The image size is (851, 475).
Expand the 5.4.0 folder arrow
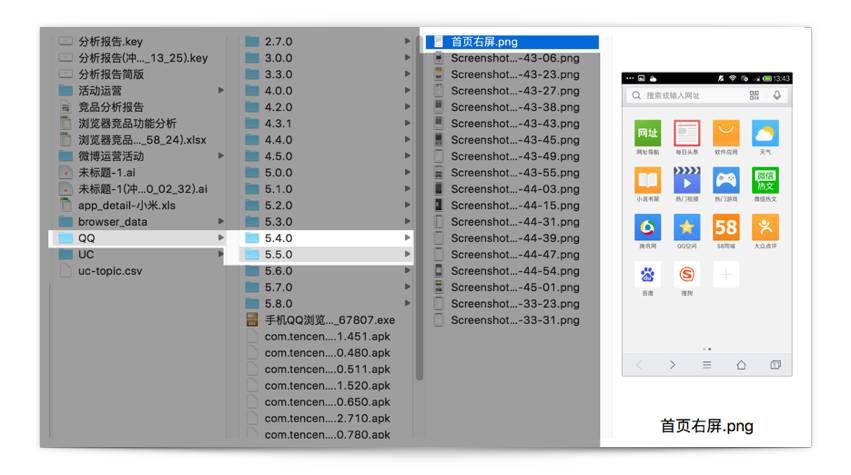tap(407, 238)
